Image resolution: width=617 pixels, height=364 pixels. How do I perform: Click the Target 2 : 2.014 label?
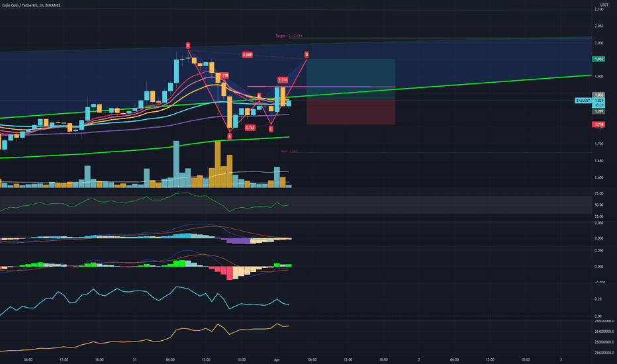click(x=289, y=36)
